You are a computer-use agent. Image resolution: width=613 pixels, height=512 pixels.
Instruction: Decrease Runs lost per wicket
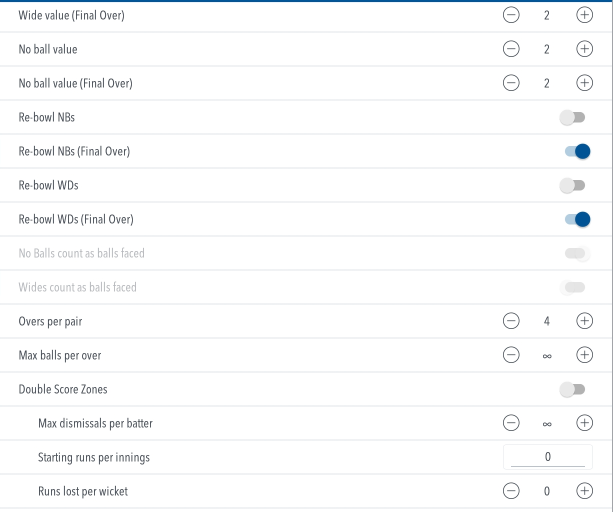click(511, 491)
